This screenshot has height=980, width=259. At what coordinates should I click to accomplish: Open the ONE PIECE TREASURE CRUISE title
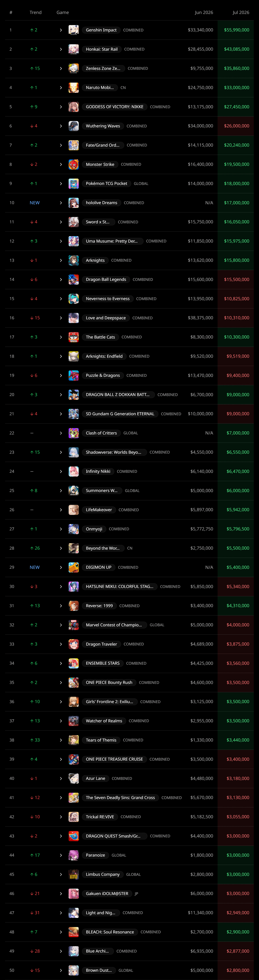pyautogui.click(x=114, y=759)
